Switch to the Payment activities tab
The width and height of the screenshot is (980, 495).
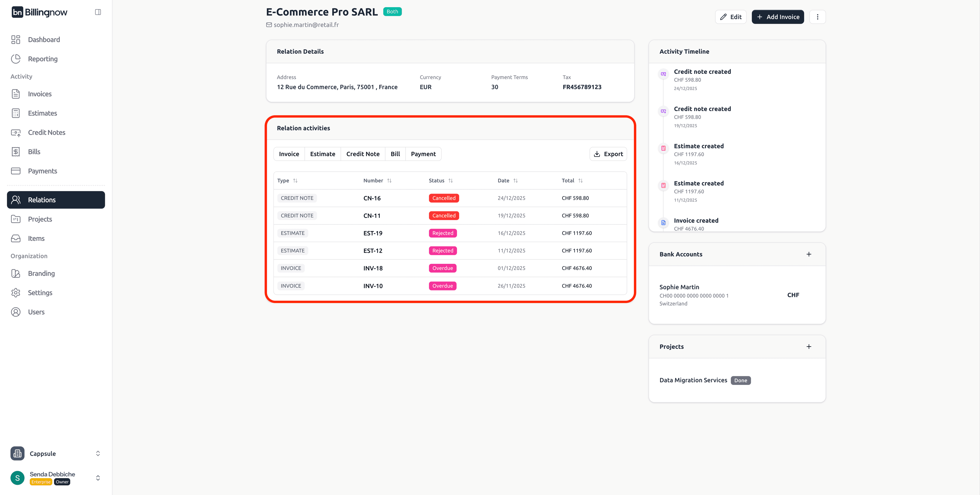(x=423, y=154)
